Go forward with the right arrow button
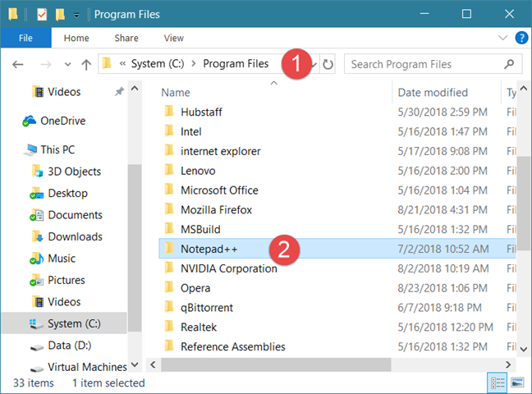The image size is (532, 394). 46,64
